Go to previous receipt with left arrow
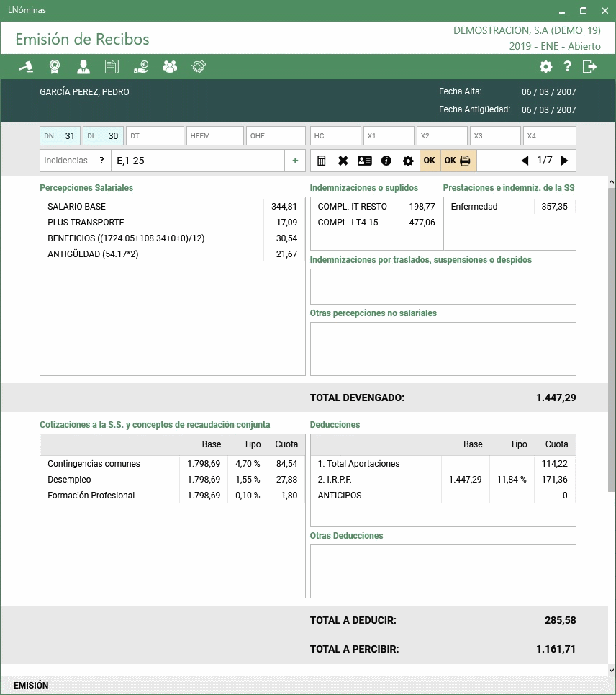616x695 pixels. [x=525, y=161]
